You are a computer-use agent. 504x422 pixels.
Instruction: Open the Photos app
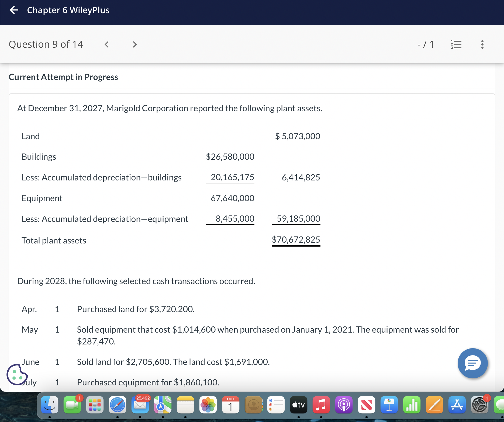[x=208, y=405]
